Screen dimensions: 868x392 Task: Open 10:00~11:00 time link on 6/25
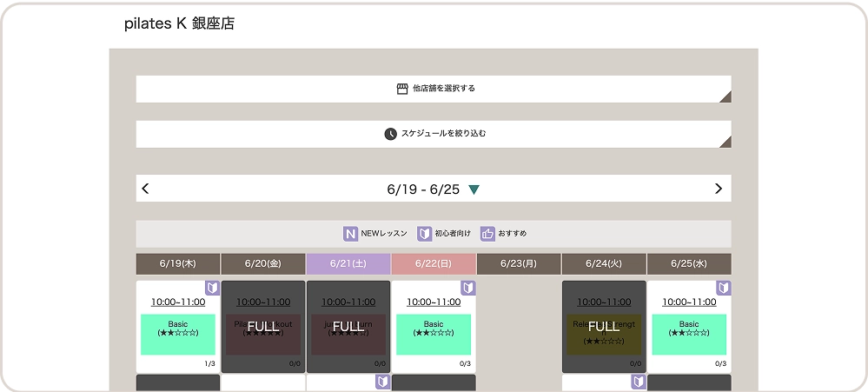click(x=689, y=302)
